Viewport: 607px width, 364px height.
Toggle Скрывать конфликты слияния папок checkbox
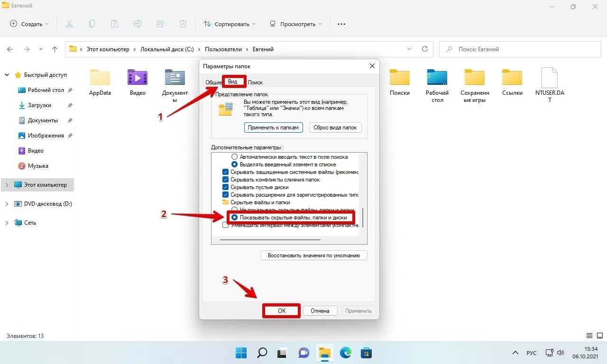(226, 180)
